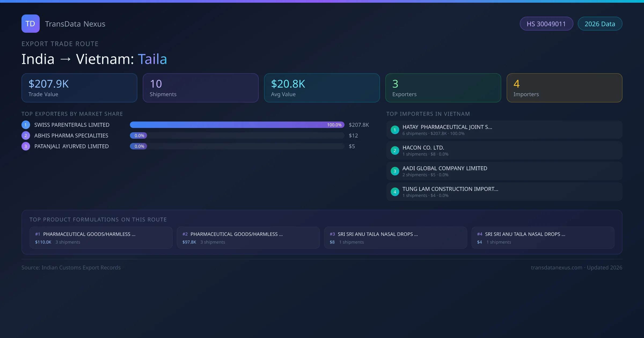Open the 3 Exporters card
Image resolution: width=644 pixels, height=338 pixels.
[443, 88]
